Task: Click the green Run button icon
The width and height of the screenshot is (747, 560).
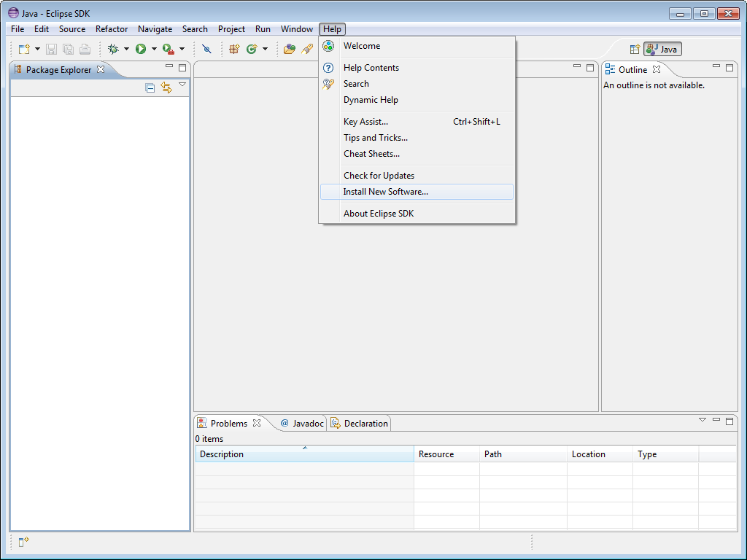Action: 141,49
